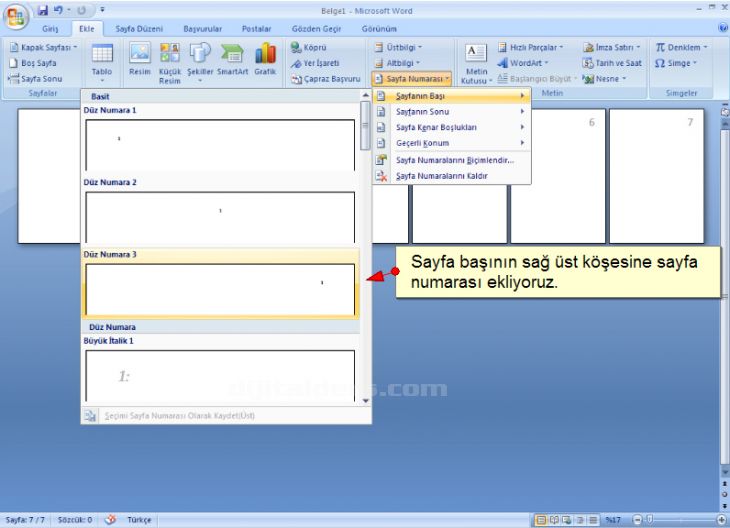Insert Tarih ve Saat
Image resolution: width=730 pixels, height=528 pixels.
612,63
